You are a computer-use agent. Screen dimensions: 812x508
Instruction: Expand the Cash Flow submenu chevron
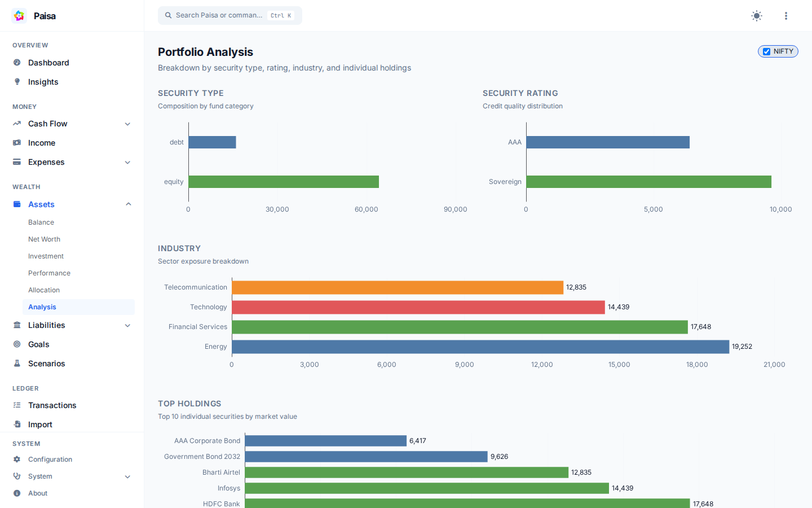(x=127, y=124)
